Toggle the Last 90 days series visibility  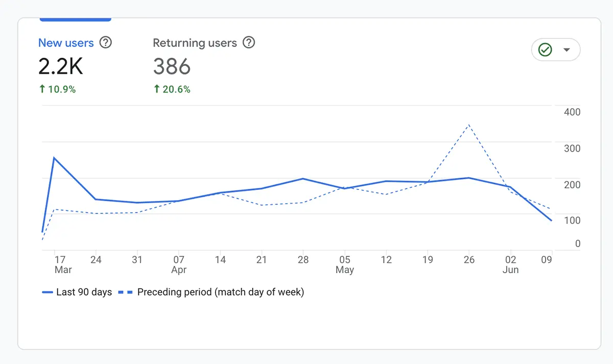tap(77, 292)
